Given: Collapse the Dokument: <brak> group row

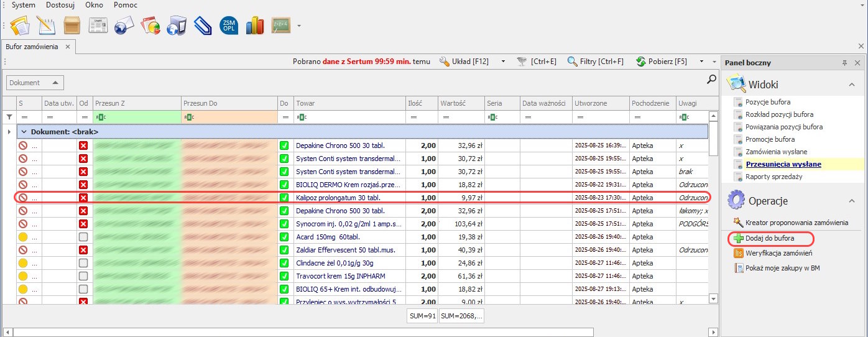Looking at the screenshot, I should 24,132.
